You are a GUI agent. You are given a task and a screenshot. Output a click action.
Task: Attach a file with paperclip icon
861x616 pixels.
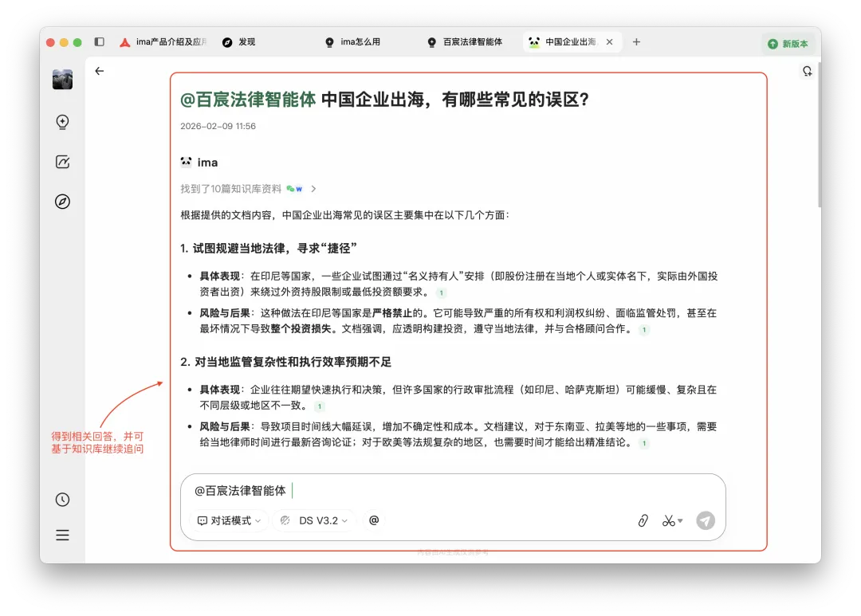pyautogui.click(x=643, y=520)
